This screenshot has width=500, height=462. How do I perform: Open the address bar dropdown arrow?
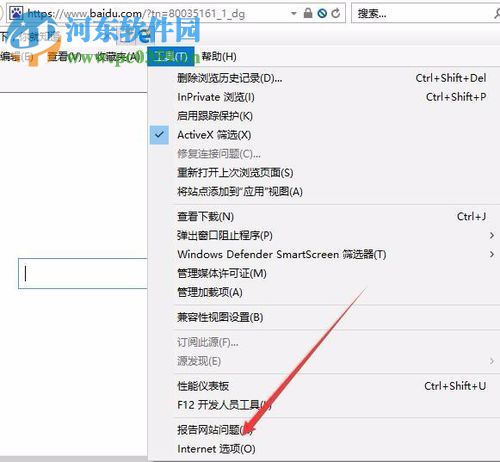point(294,14)
